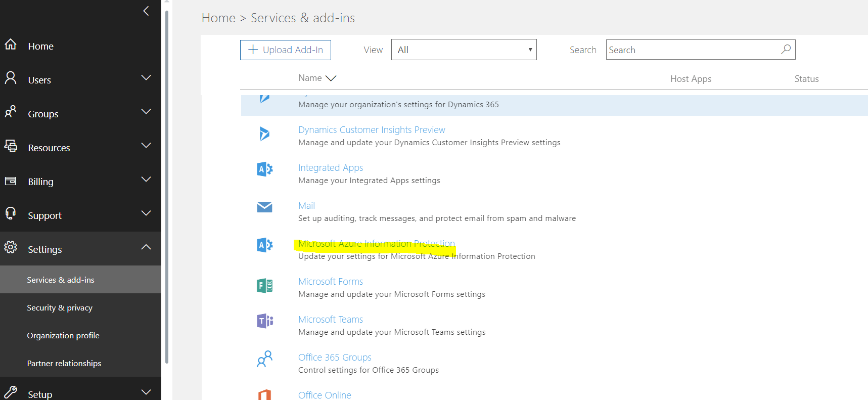Click the magnifier icon in Search box
The width and height of the screenshot is (868, 400).
[x=786, y=50]
